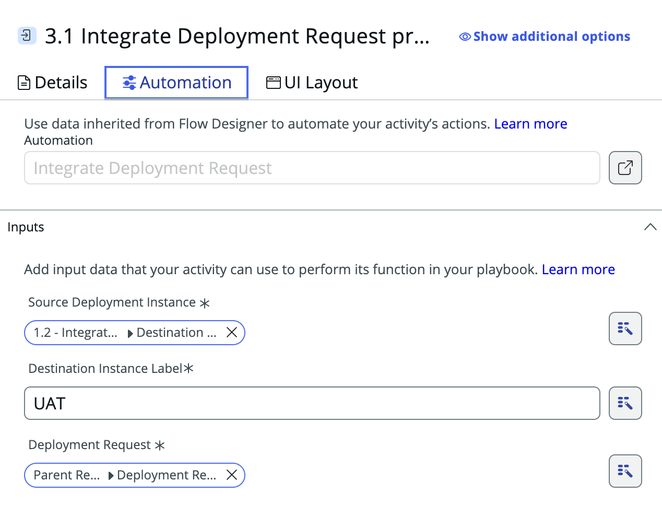Image resolution: width=662 pixels, height=515 pixels.
Task: Clear the Deployment Request pill with X
Action: [232, 475]
